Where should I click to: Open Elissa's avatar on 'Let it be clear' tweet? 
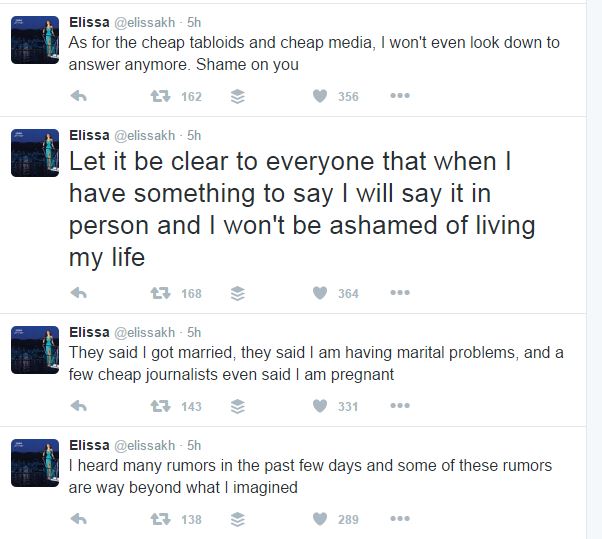[35, 153]
